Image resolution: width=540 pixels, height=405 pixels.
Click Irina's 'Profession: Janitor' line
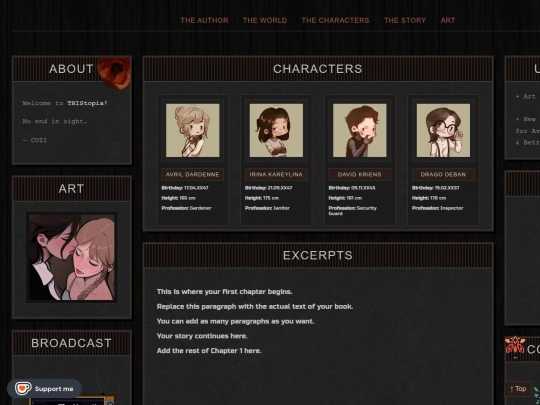(267, 208)
